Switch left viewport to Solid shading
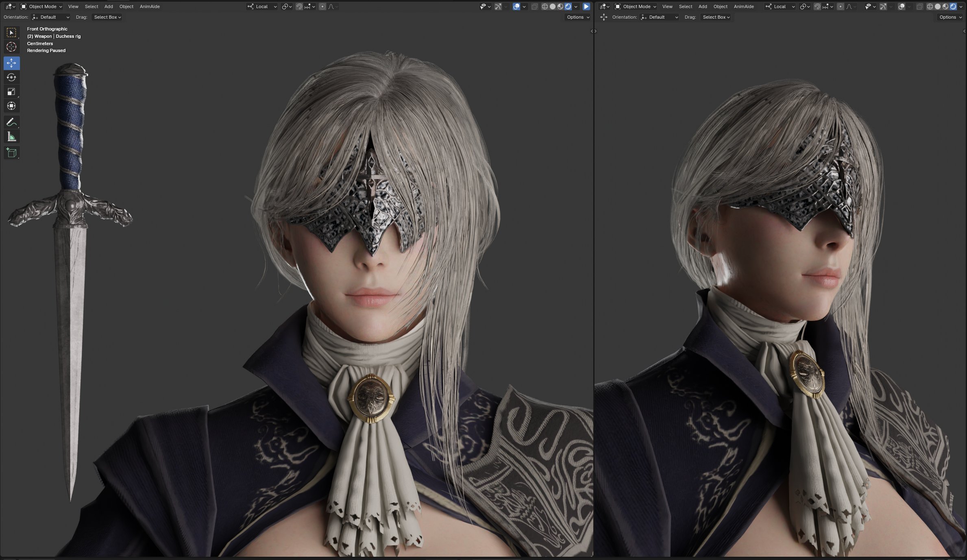 coord(553,7)
